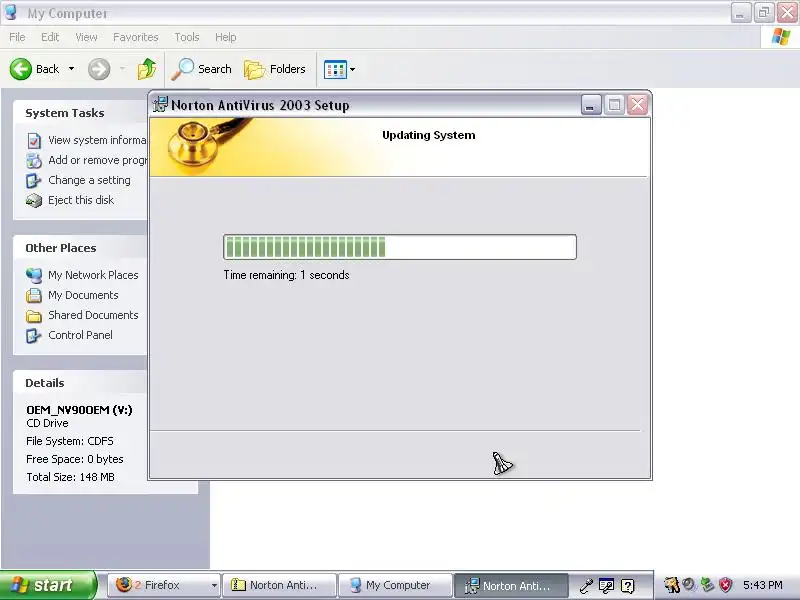Click the help question mark in language bar
Screen dimensions: 800x600
tap(628, 586)
